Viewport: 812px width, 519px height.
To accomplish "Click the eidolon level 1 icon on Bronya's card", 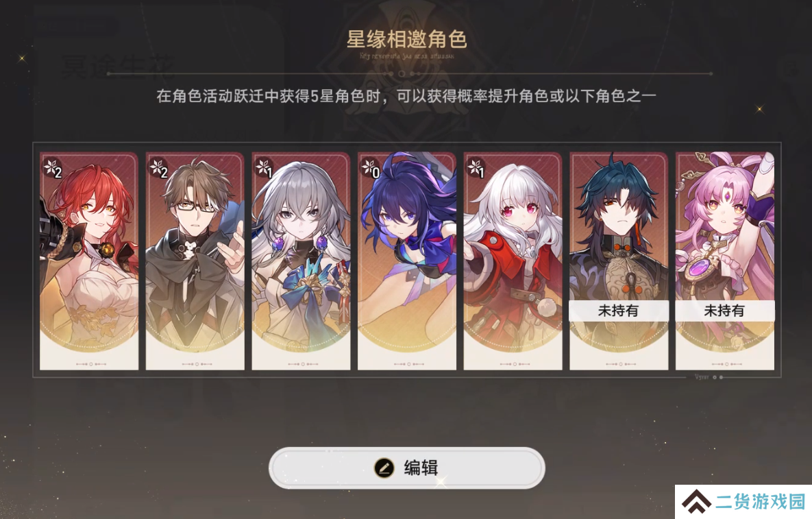I will (x=264, y=168).
